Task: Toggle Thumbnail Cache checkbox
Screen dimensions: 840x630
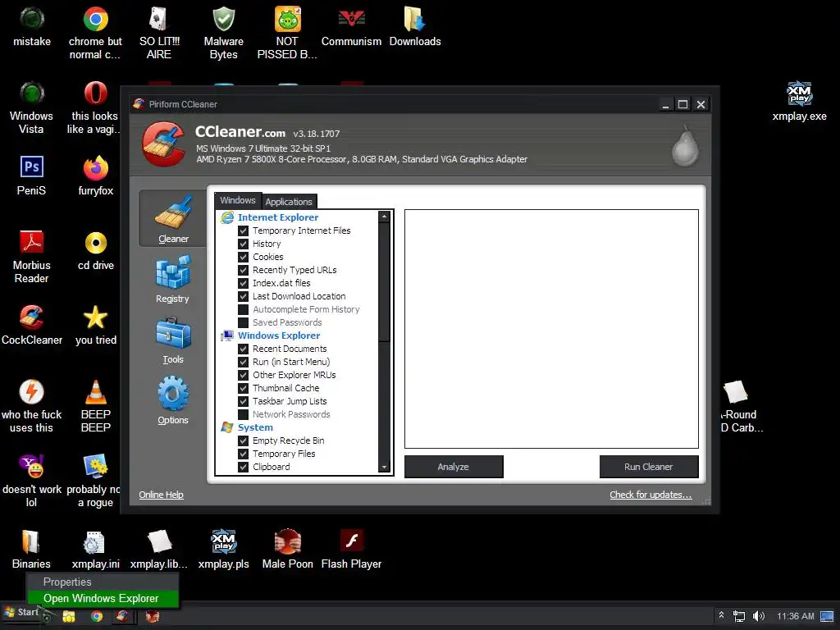Action: [243, 388]
